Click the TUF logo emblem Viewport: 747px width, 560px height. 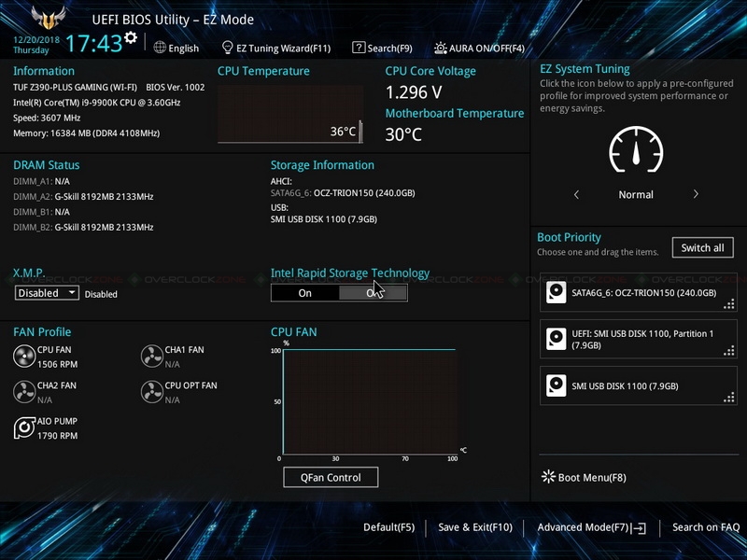(x=49, y=18)
